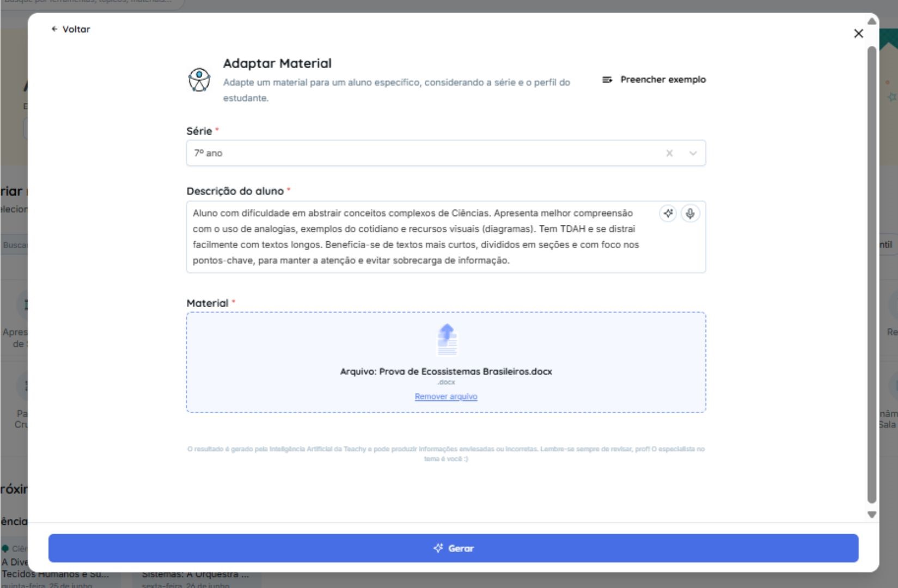Click Remover arquivo link
This screenshot has height=588, width=898.
(446, 396)
